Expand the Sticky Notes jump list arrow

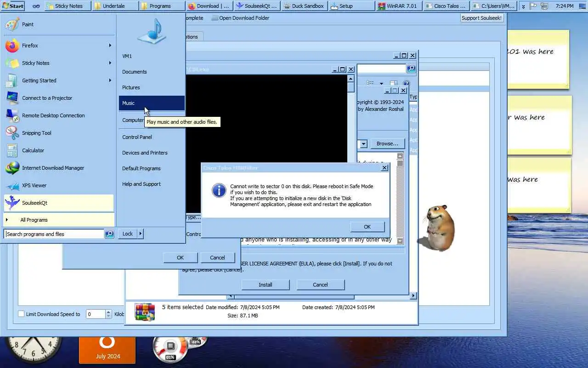110,63
